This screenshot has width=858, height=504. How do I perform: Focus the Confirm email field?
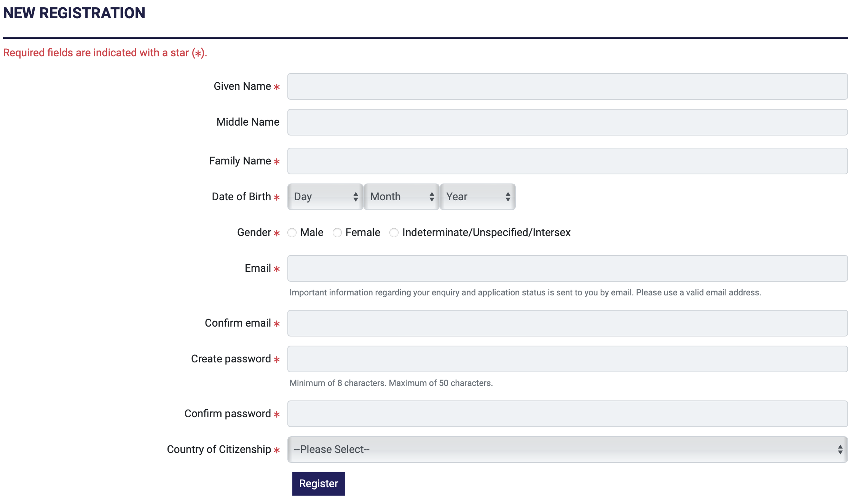pos(567,323)
